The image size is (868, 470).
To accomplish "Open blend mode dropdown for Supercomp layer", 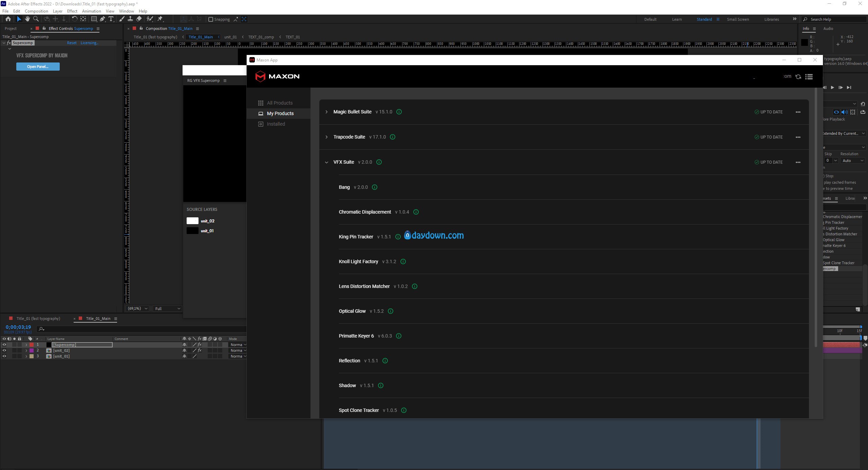I will (238, 345).
